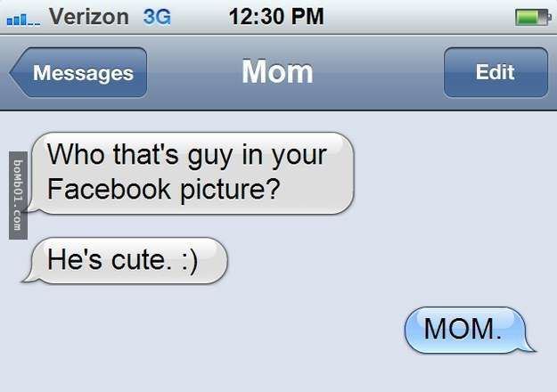The image size is (557, 392).
Task: Open the Edit conversation mode
Action: [x=496, y=72]
